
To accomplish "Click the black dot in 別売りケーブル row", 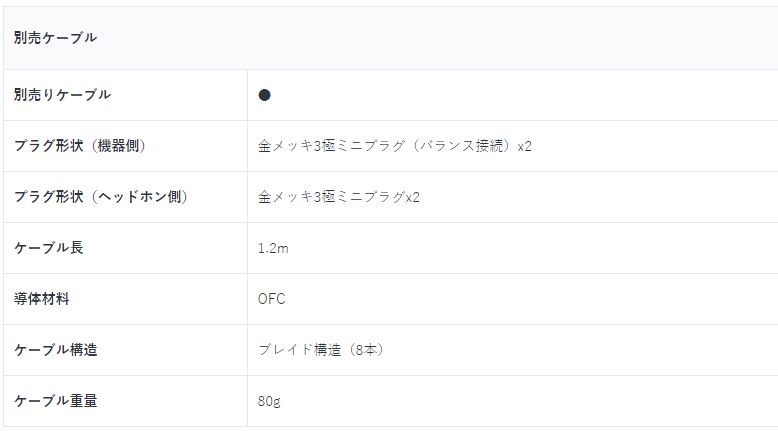I will [x=264, y=95].
